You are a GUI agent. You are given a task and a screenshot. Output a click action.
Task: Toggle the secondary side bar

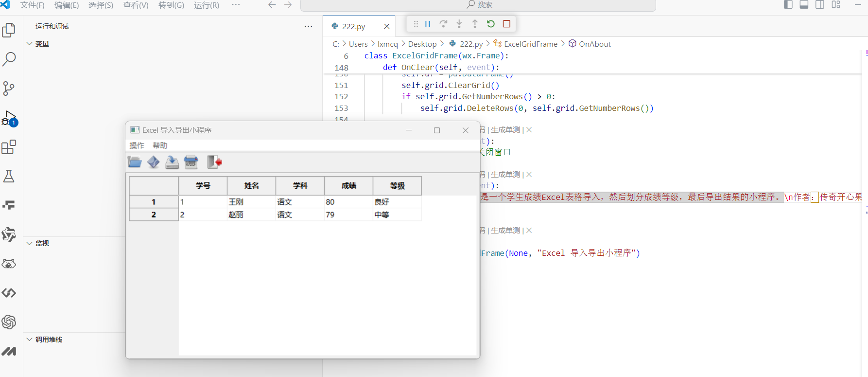pos(820,5)
